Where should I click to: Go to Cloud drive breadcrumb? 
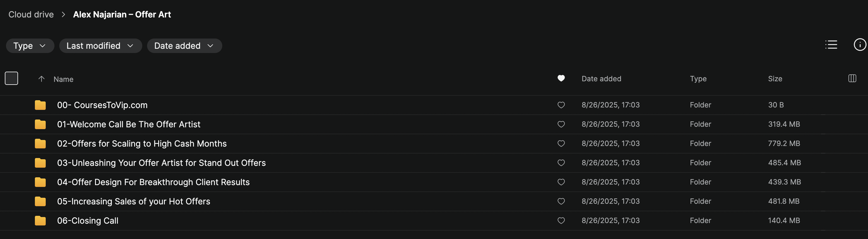click(x=31, y=14)
